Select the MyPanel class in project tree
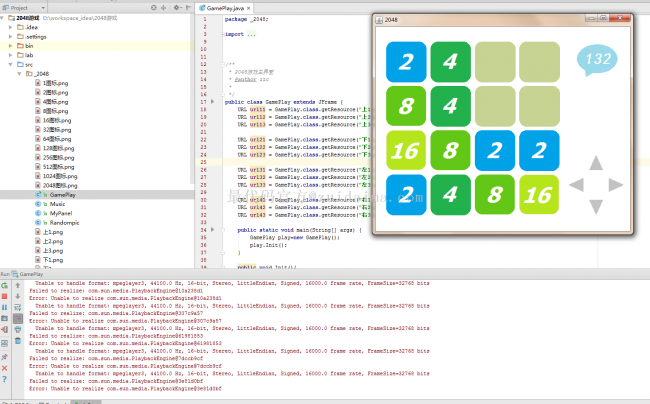 (61, 213)
